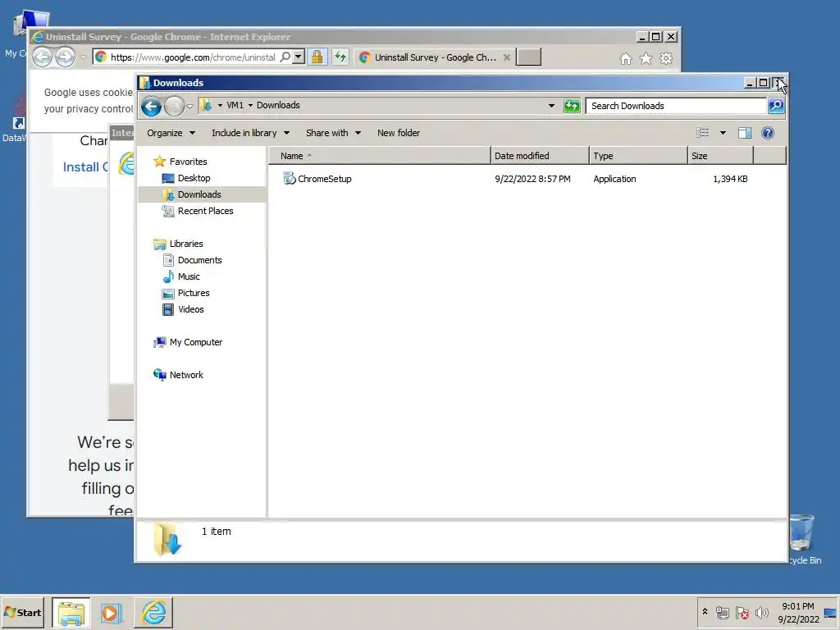Open the Share with dropdown
The width and height of the screenshot is (840, 630).
333,133
